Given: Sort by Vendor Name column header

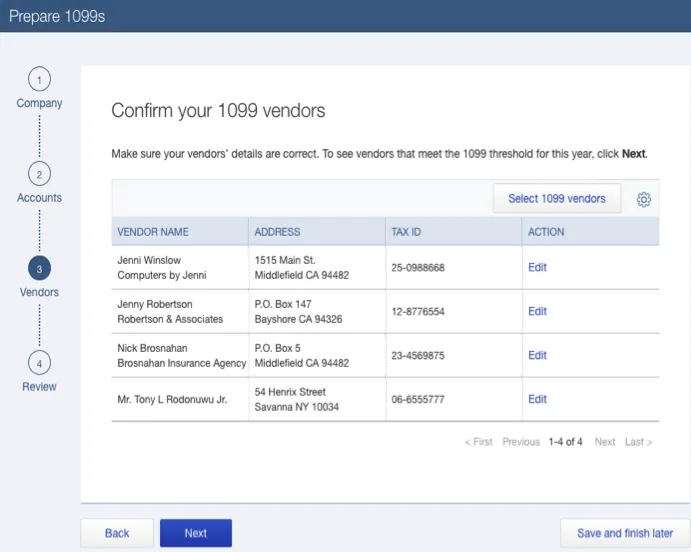Looking at the screenshot, I should point(153,232).
